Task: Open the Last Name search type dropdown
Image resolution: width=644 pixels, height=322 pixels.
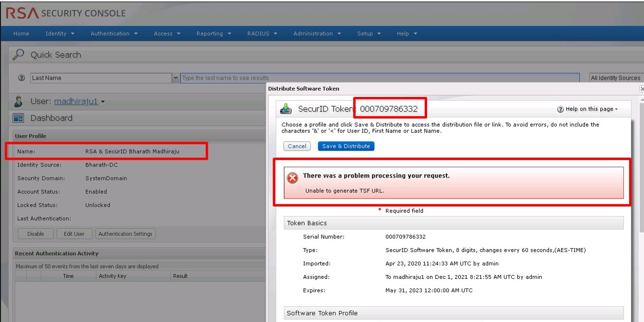Action: click(175, 78)
